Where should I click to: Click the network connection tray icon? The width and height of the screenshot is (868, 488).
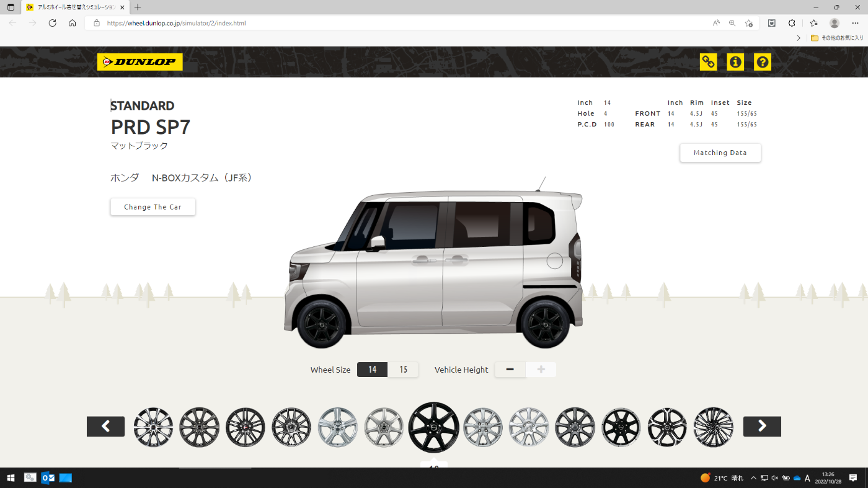tap(764, 478)
